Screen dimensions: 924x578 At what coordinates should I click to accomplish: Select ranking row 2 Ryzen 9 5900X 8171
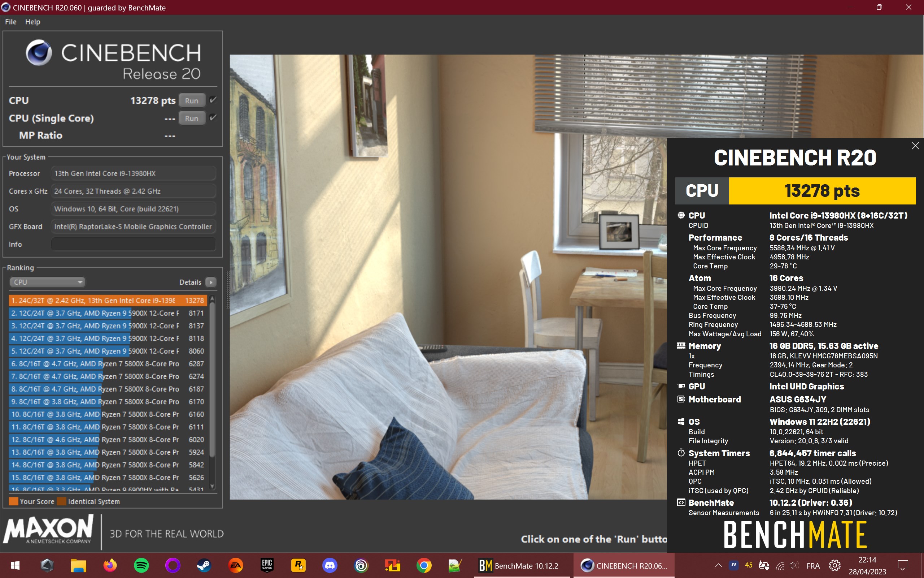tap(108, 313)
